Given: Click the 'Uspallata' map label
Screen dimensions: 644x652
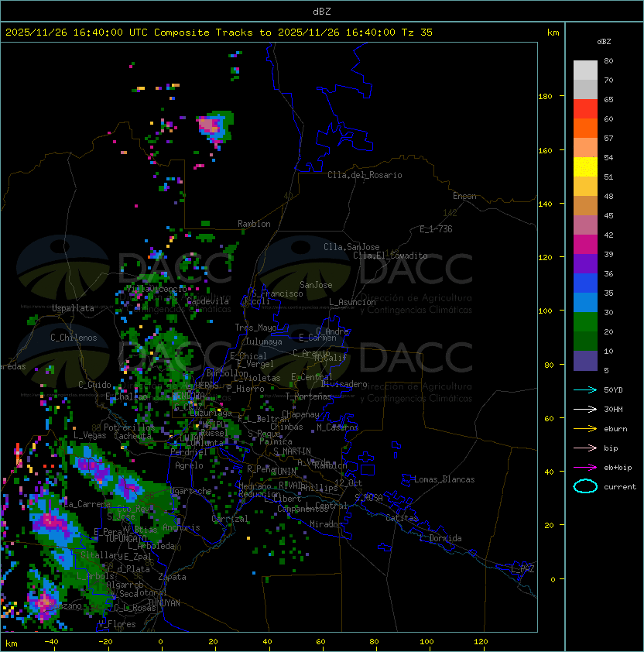Looking at the screenshot, I should tap(73, 308).
